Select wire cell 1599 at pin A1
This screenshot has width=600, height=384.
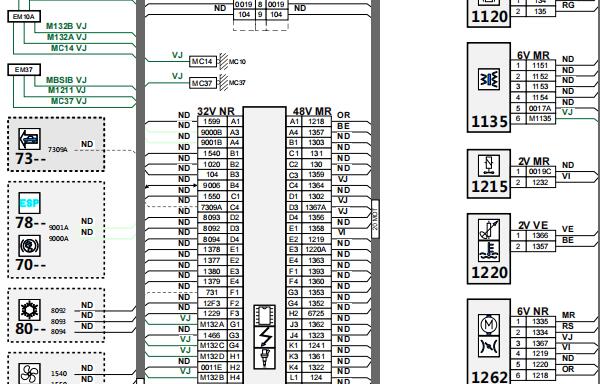tap(212, 122)
